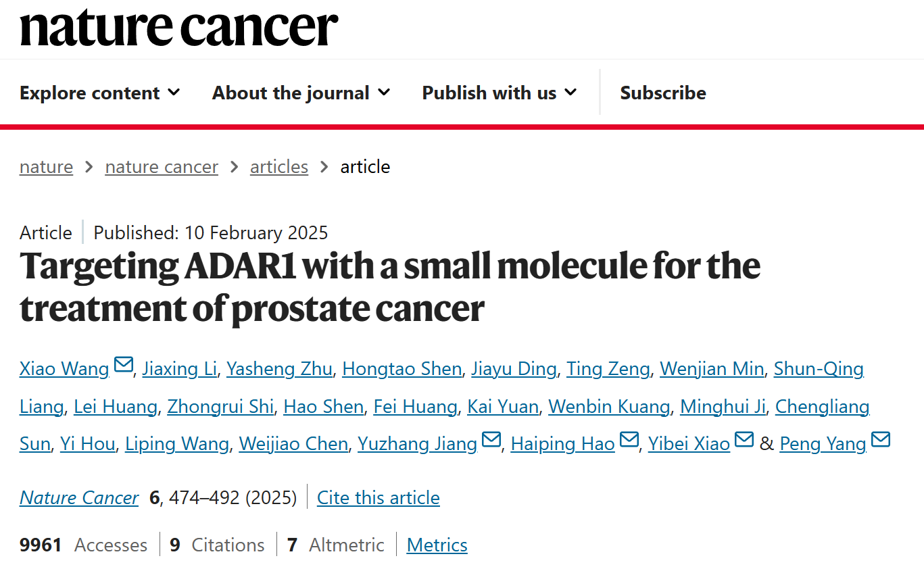The width and height of the screenshot is (924, 571).
Task: Expand the Publish with us dropdown
Action: pyautogui.click(x=500, y=93)
